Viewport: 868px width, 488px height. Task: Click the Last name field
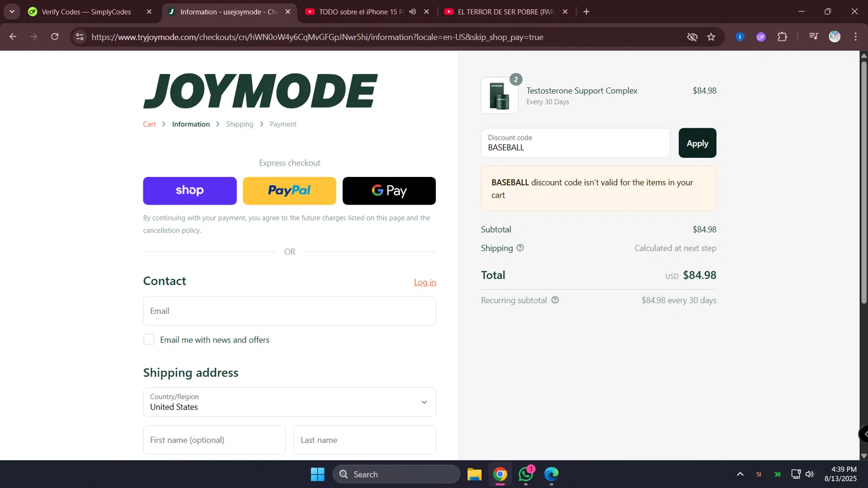point(365,440)
